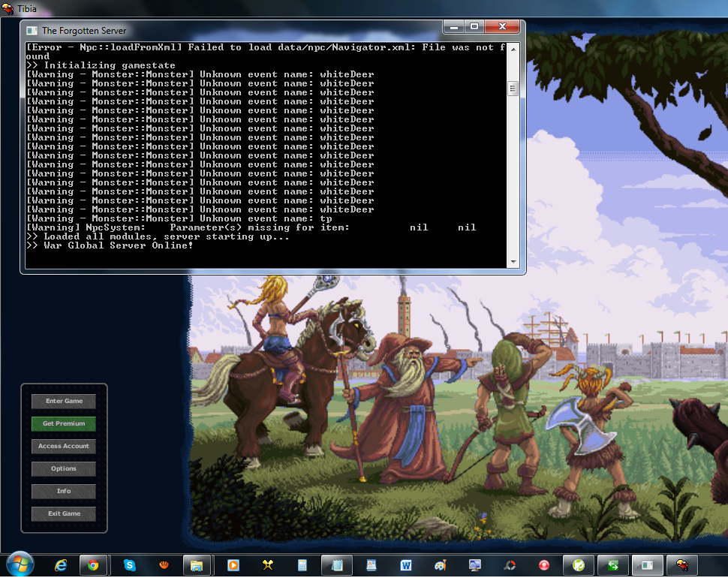The image size is (728, 578).
Task: Click 'The Forgotten Server' title text
Action: click(x=84, y=31)
